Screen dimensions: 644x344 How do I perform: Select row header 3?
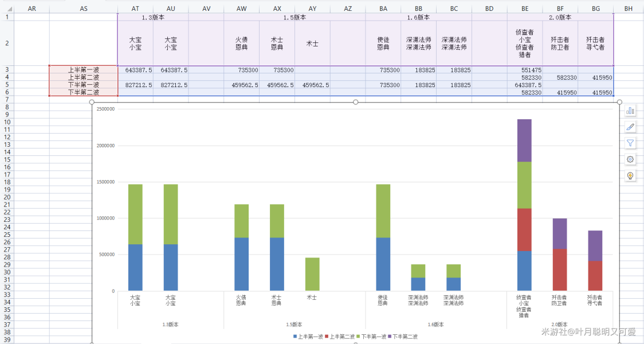(7, 69)
